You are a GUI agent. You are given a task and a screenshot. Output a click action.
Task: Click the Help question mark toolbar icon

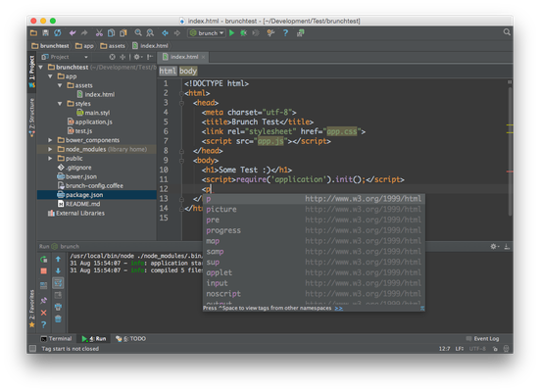pos(285,33)
